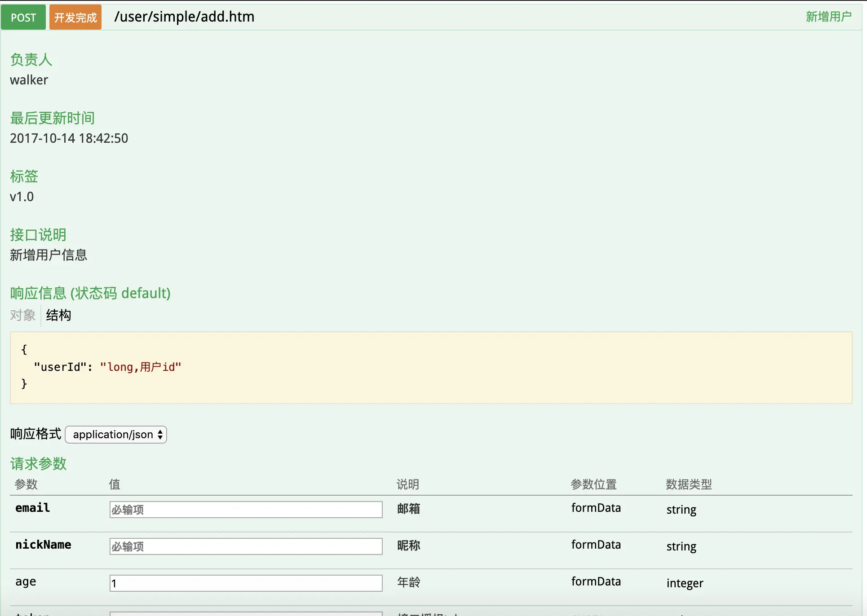Viewport: 867px width, 616px height.
Task: Click the 请求参数 section heading
Action: (38, 463)
